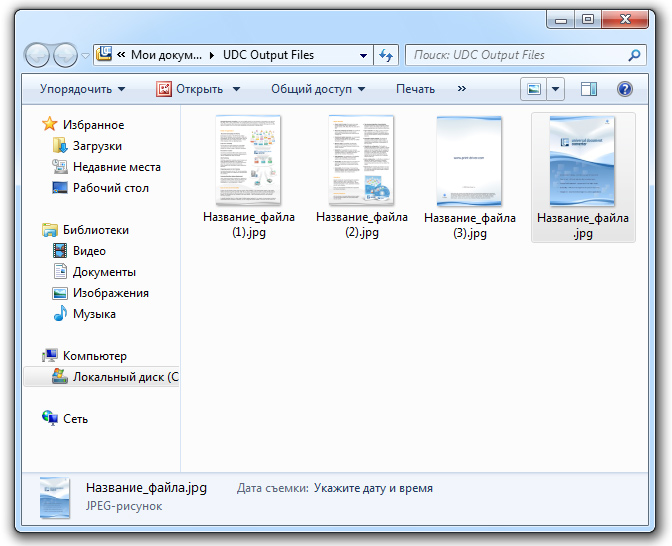This screenshot has width=672, height=546.
Task: Click the file name label 'Название_файла (2).jpg'
Action: (x=362, y=225)
